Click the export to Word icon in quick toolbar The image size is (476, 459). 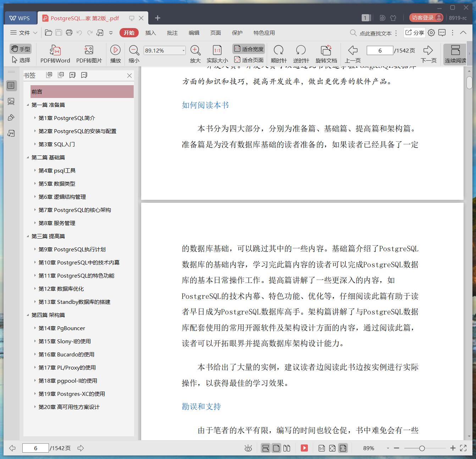point(100,33)
